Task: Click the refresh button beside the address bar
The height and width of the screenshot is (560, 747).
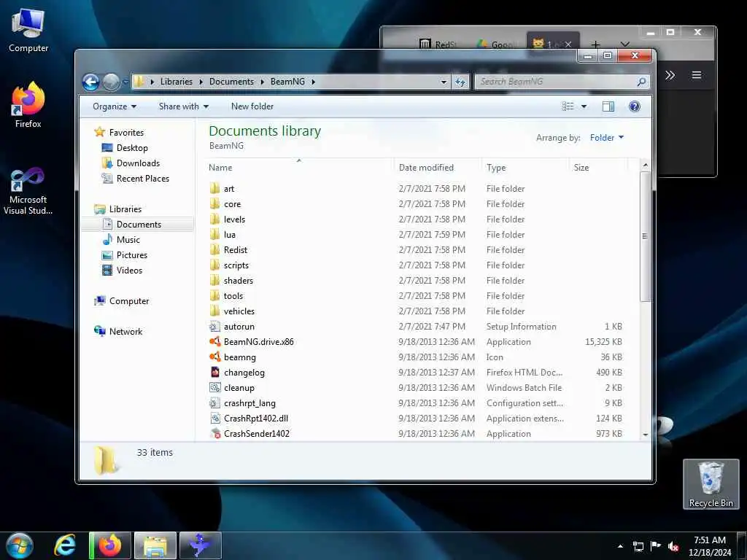Action: point(460,82)
